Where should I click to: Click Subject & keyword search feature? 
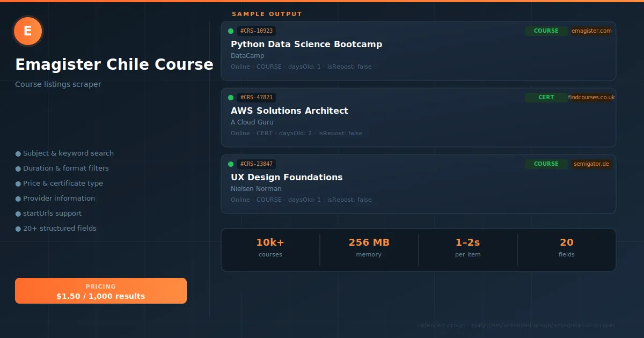click(x=68, y=153)
